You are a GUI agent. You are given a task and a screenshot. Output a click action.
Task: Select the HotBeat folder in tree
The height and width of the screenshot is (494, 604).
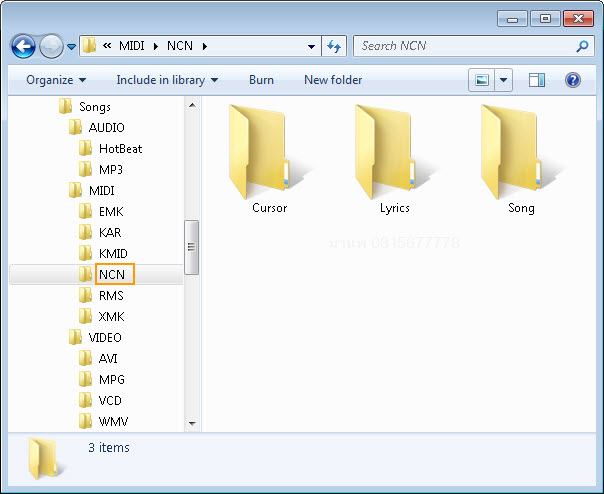pos(120,148)
